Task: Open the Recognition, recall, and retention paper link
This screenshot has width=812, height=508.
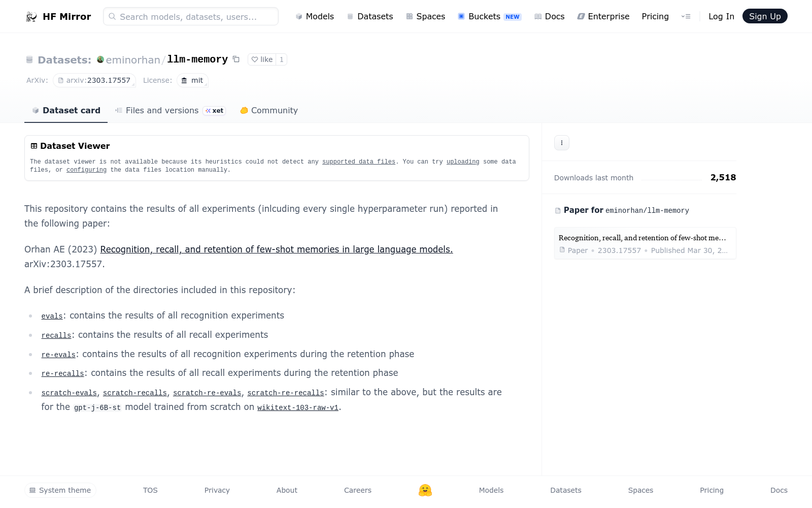Action: coord(277,249)
